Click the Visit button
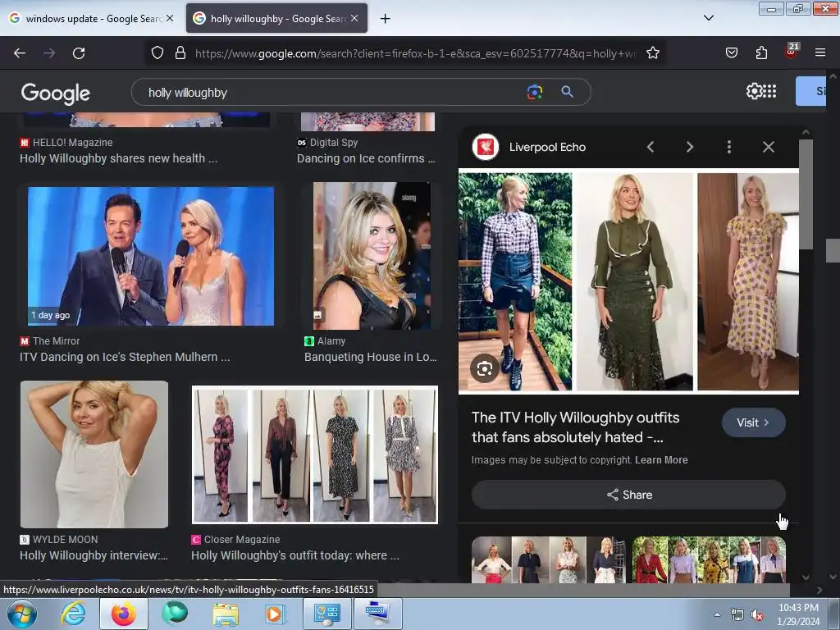 click(754, 422)
